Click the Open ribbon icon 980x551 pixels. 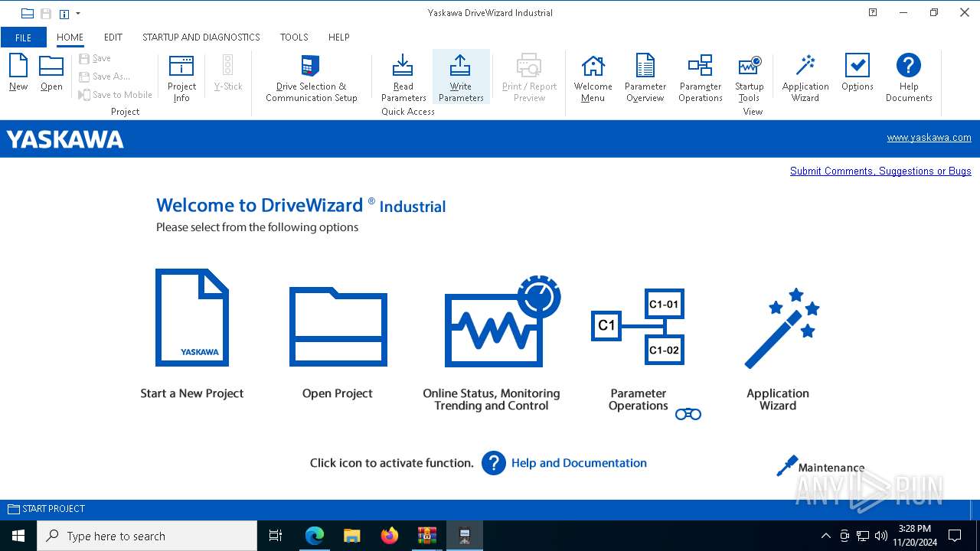pyautogui.click(x=51, y=73)
